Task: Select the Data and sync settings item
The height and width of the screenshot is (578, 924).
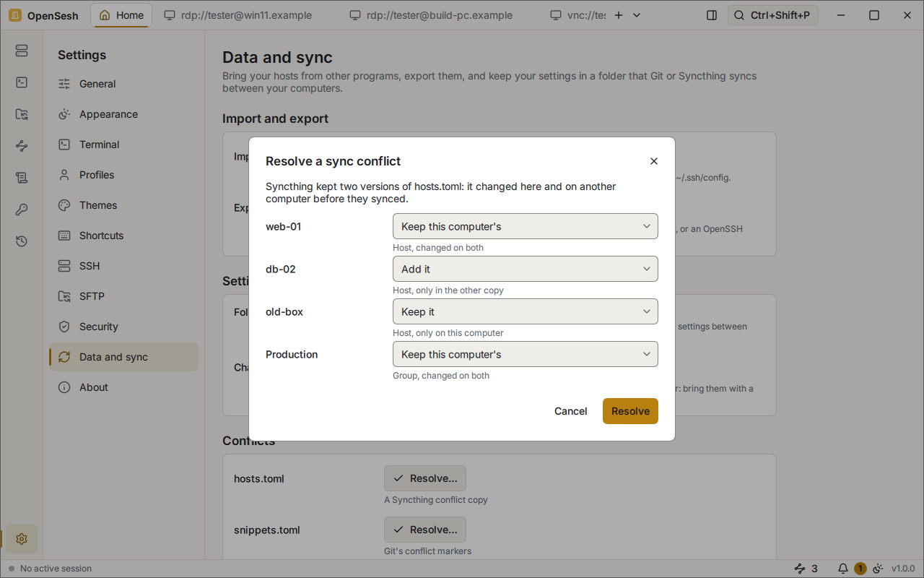Action: (x=123, y=357)
